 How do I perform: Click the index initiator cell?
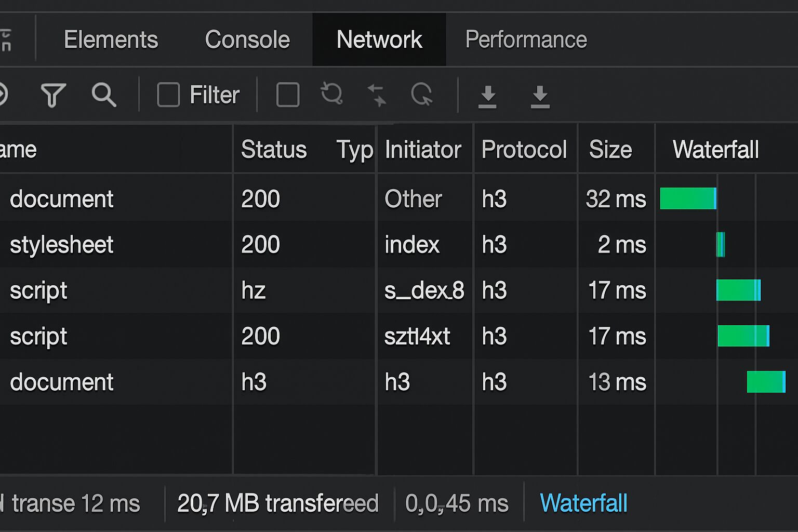412,244
